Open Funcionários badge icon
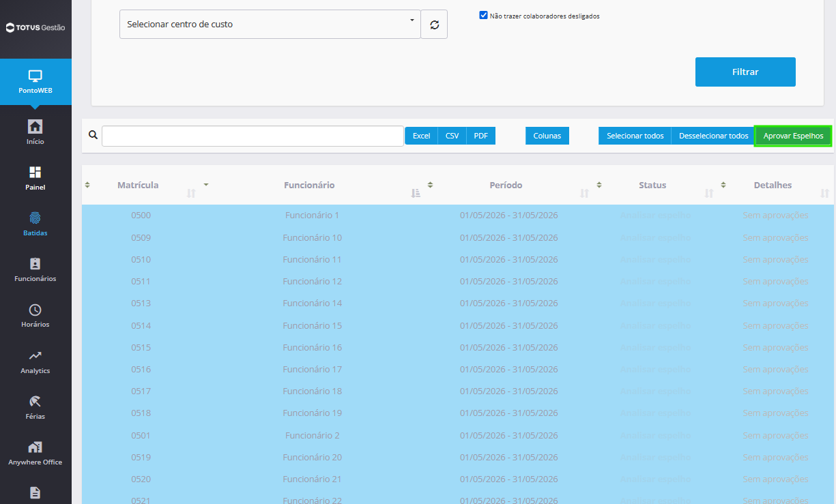Viewport: 836px width, 504px height. (x=35, y=263)
